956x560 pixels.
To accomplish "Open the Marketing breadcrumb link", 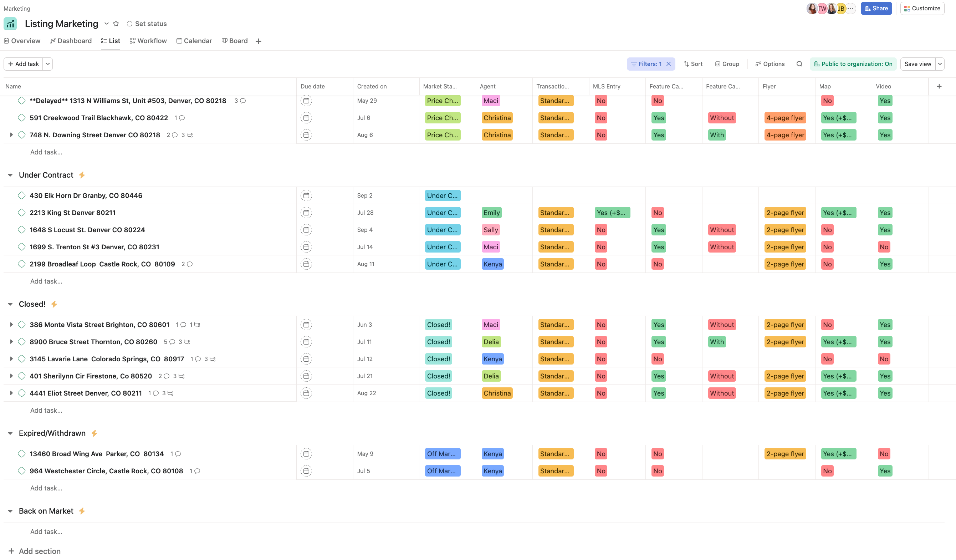I will [x=16, y=8].
